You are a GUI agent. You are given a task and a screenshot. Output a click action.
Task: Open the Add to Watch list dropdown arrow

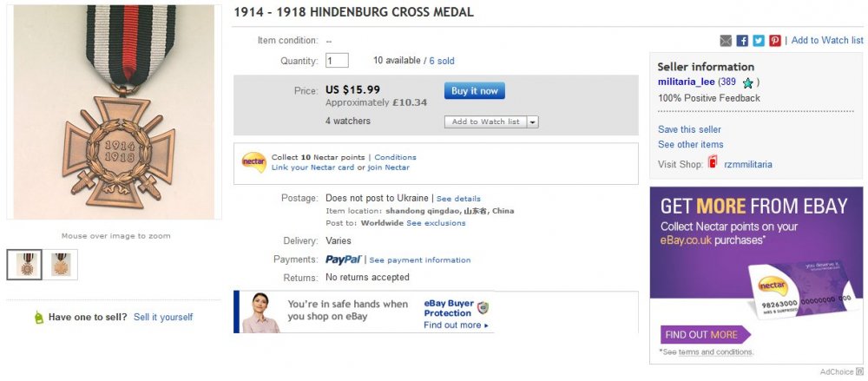click(532, 122)
